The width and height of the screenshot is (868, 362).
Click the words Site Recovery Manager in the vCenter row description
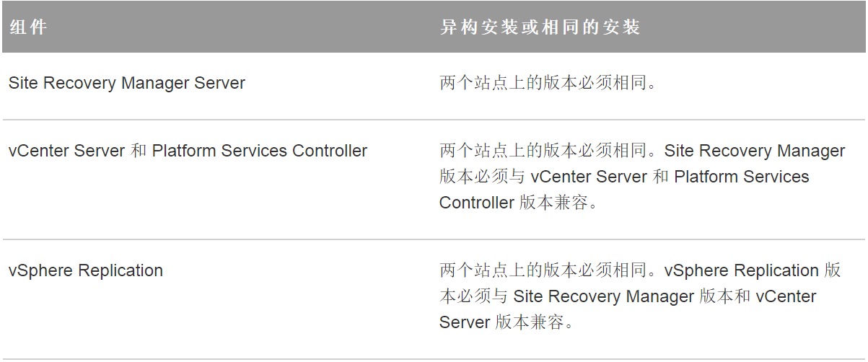[755, 151]
